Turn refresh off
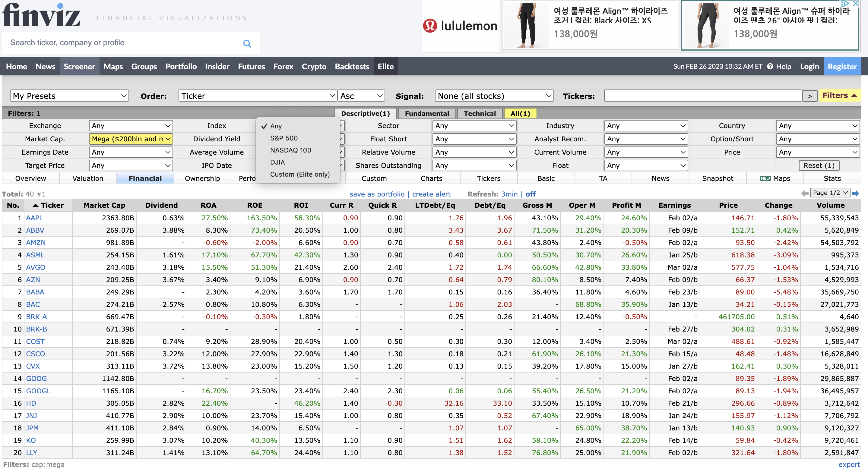The width and height of the screenshot is (868, 475). [x=531, y=194]
